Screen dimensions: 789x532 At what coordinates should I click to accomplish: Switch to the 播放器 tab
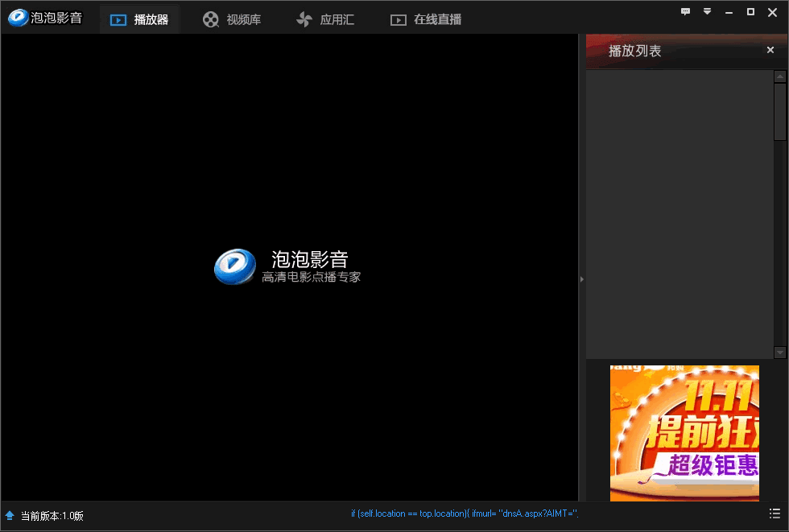[x=139, y=19]
